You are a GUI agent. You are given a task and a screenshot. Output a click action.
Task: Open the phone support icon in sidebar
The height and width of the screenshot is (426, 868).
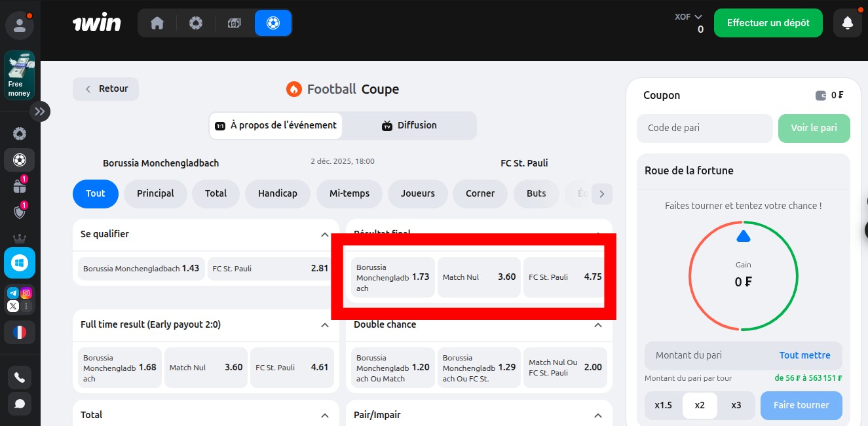point(20,378)
